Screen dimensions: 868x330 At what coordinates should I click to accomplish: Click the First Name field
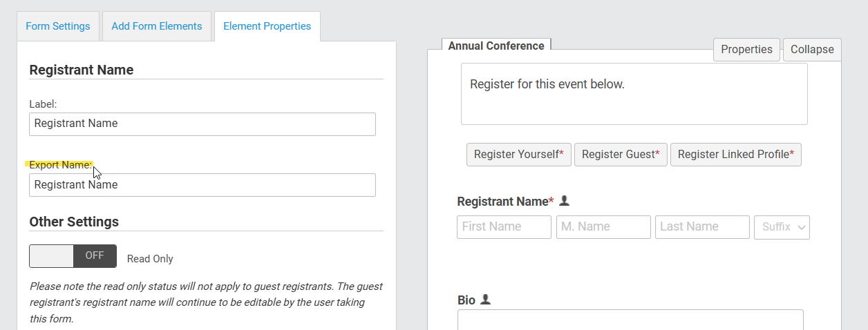coord(504,227)
